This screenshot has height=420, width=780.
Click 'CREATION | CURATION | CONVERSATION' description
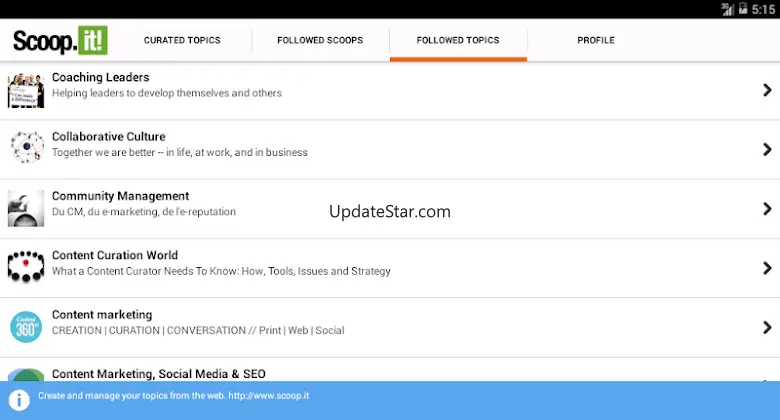click(198, 330)
